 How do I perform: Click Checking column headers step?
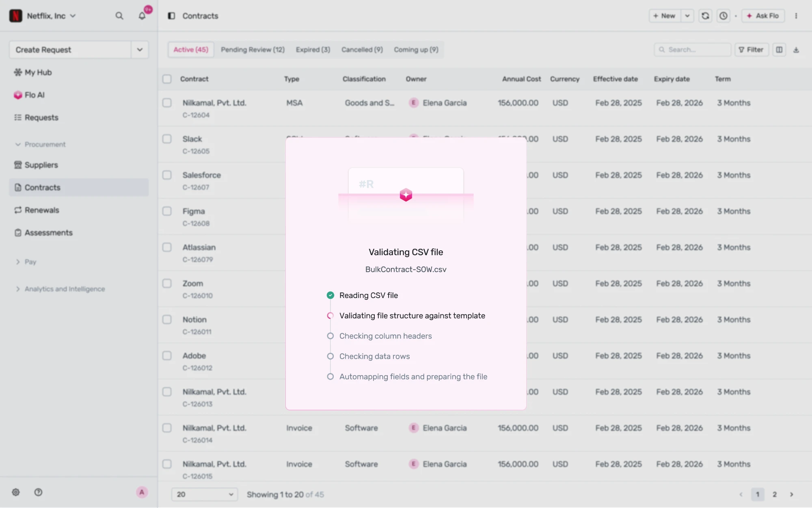pyautogui.click(x=379, y=336)
